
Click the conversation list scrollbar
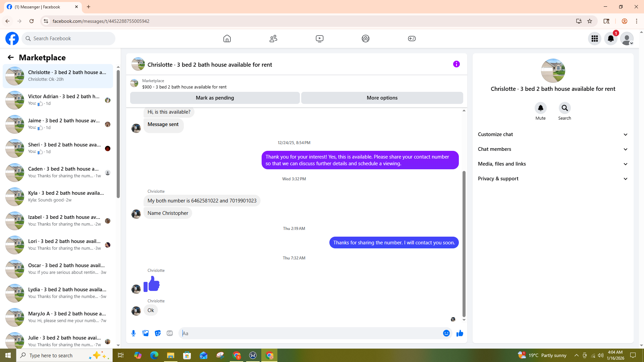click(x=118, y=134)
